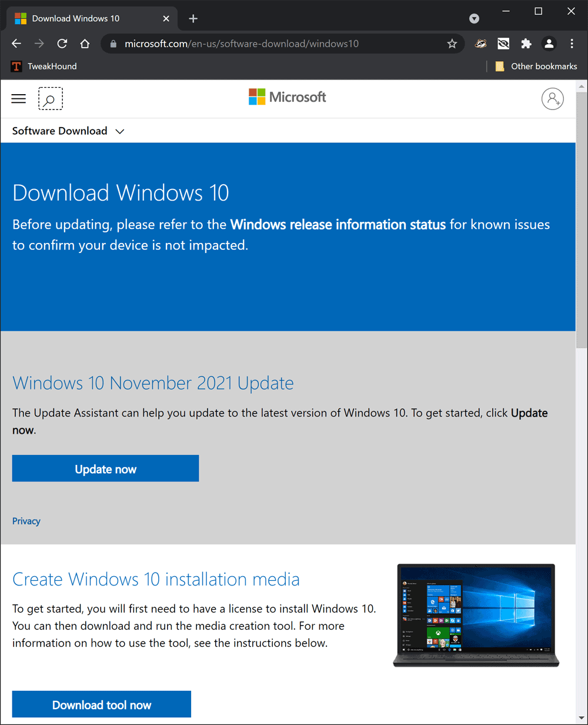Bookmark this page with the star
Image resolution: width=588 pixels, height=725 pixels.
pos(452,44)
